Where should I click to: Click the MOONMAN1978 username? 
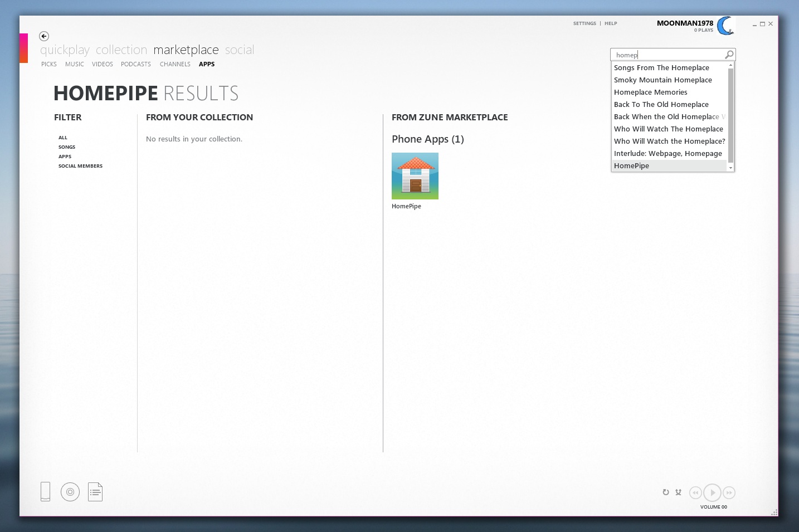(685, 23)
